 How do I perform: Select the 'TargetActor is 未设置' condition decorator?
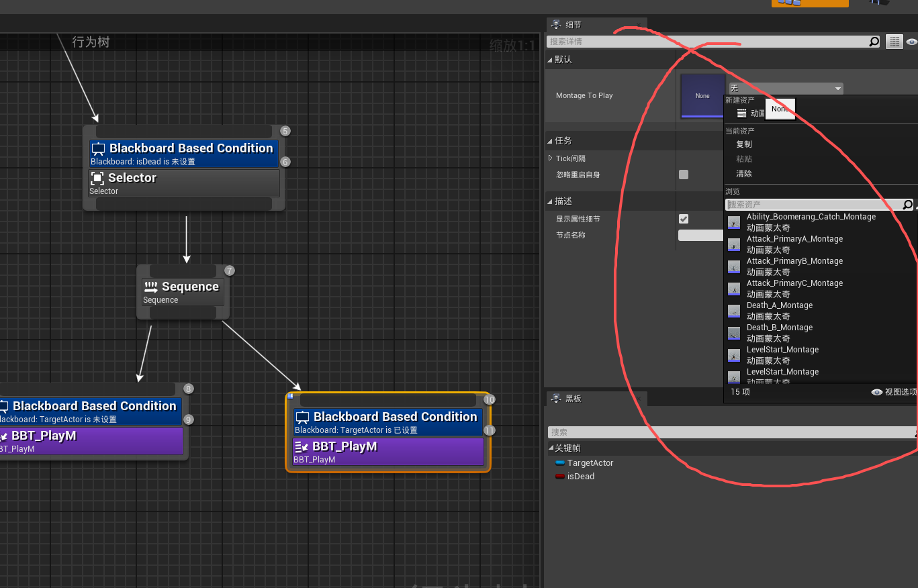91,411
